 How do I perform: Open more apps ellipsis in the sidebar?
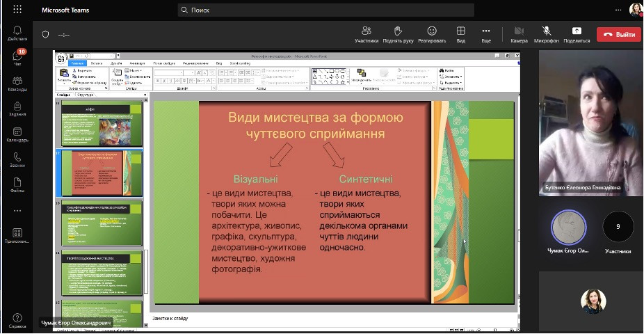(x=17, y=211)
